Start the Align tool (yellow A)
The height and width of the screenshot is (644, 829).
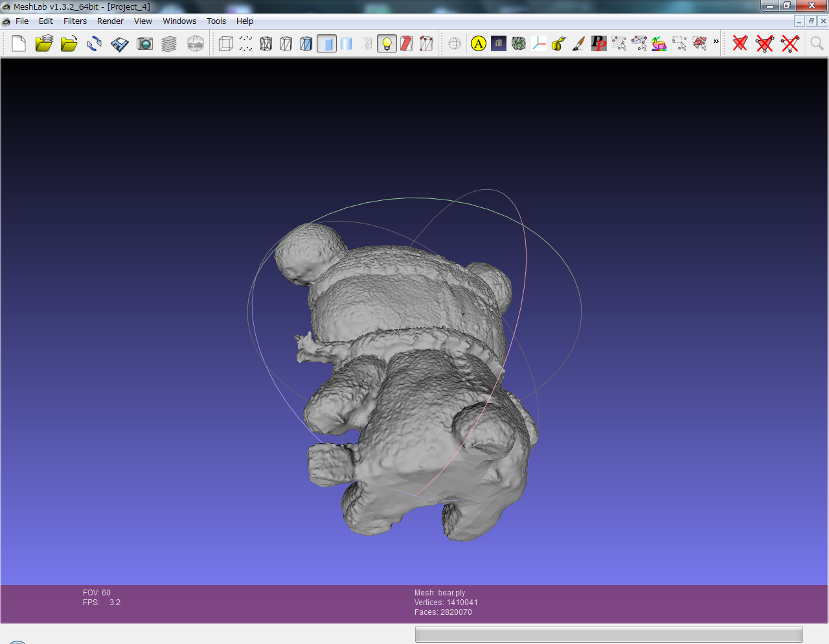click(479, 43)
